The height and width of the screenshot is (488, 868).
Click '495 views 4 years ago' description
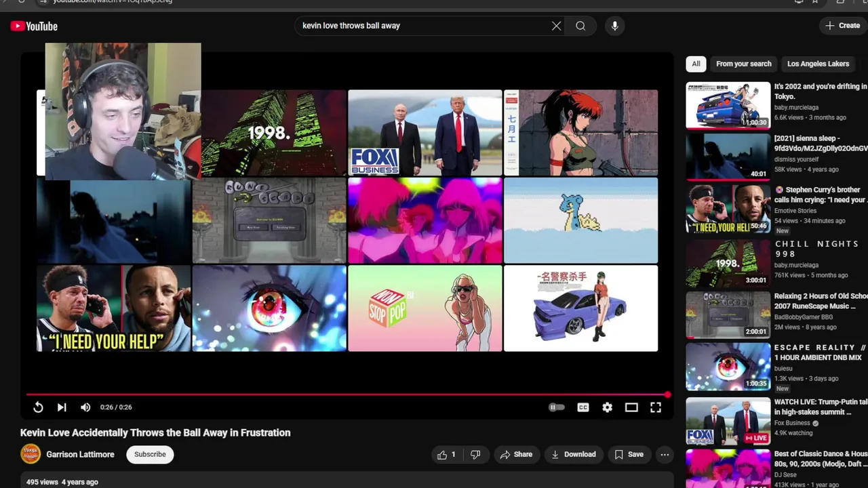[x=62, y=482]
